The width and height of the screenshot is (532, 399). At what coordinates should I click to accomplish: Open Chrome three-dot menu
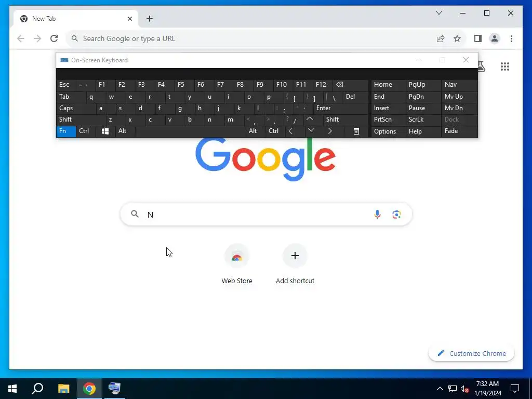[511, 38]
